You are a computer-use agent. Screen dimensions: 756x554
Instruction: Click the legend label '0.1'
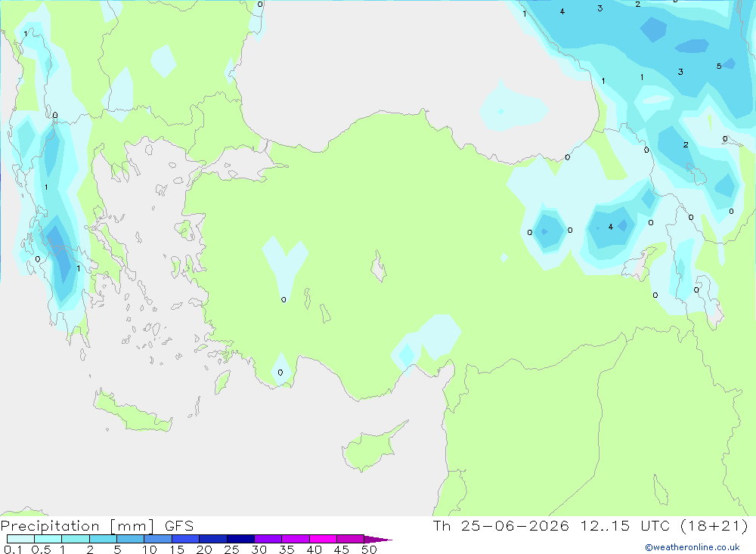click(x=13, y=549)
